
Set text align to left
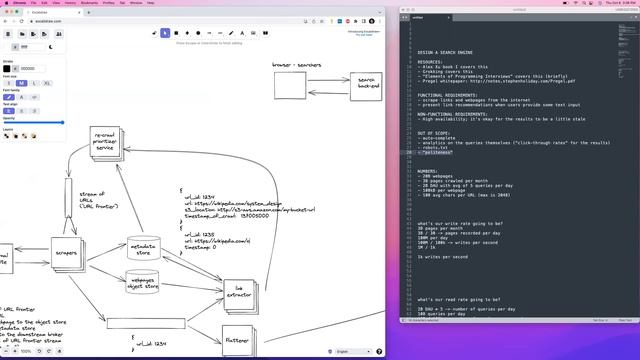(9, 111)
